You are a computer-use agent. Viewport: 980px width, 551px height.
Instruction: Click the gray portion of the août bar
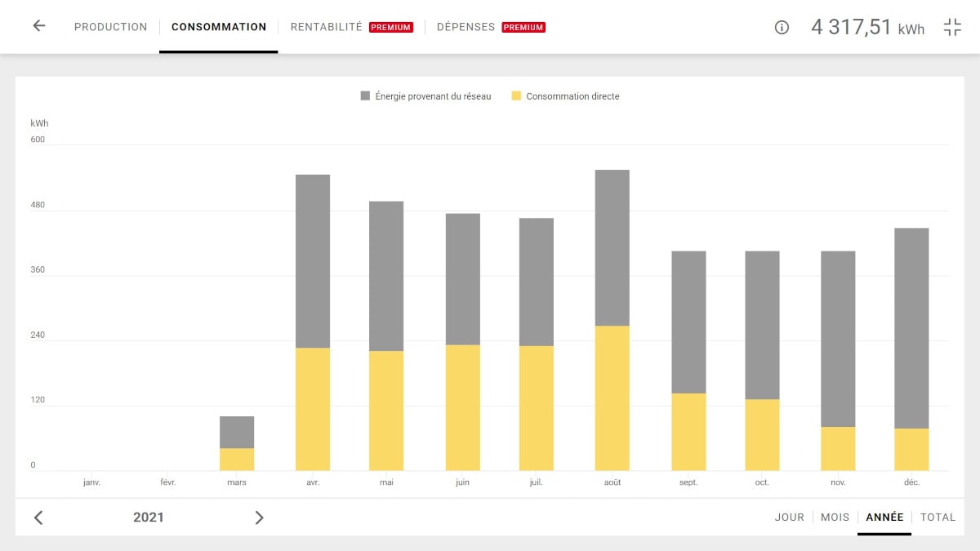point(612,247)
